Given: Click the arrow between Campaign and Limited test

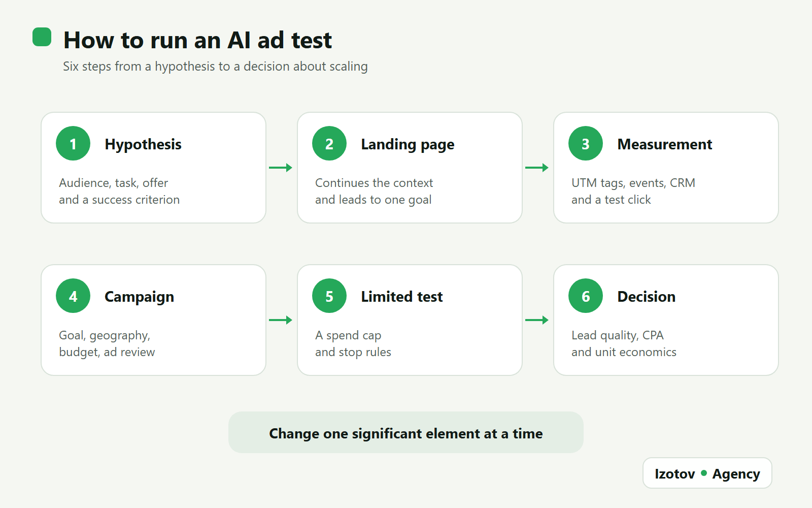Looking at the screenshot, I should [281, 320].
